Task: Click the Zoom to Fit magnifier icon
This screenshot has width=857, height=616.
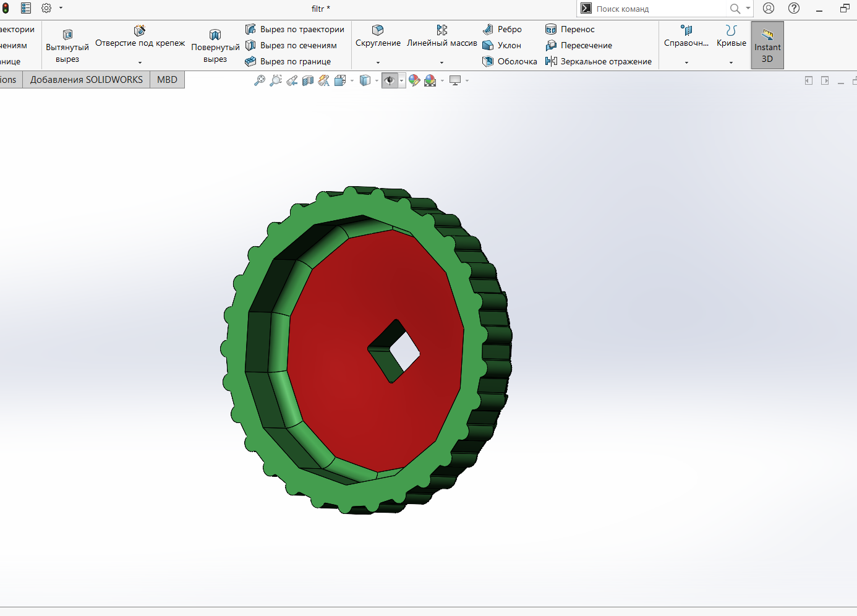Action: pyautogui.click(x=260, y=80)
